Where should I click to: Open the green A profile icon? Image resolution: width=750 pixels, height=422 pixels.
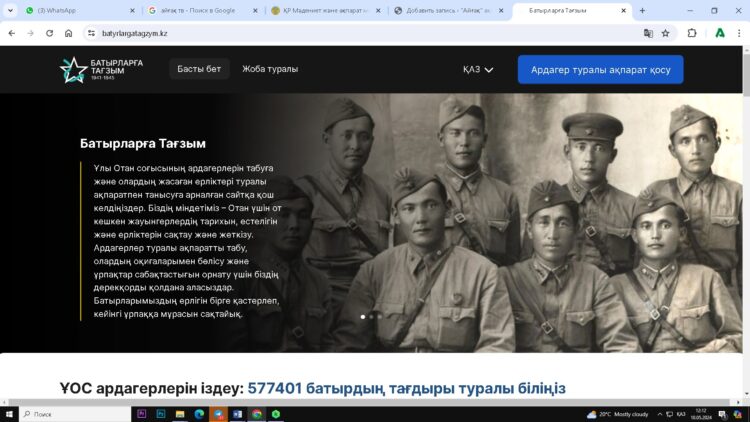click(x=719, y=33)
